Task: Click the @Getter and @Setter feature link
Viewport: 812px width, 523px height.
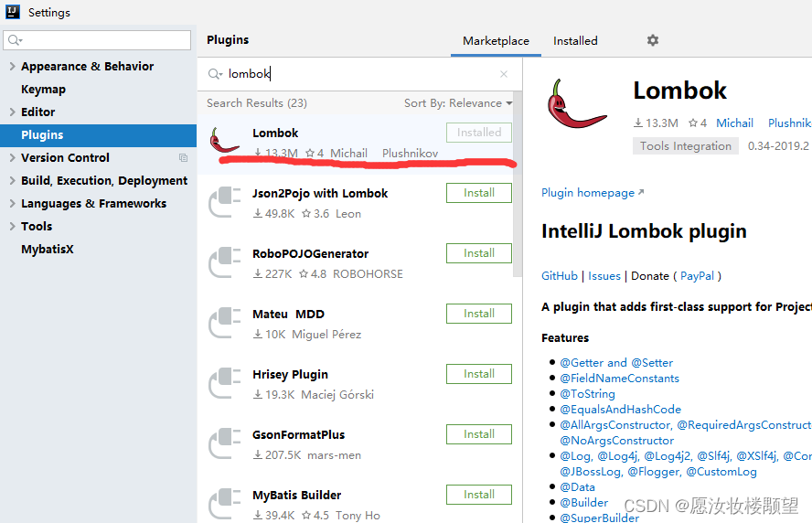Action: pyautogui.click(x=616, y=362)
